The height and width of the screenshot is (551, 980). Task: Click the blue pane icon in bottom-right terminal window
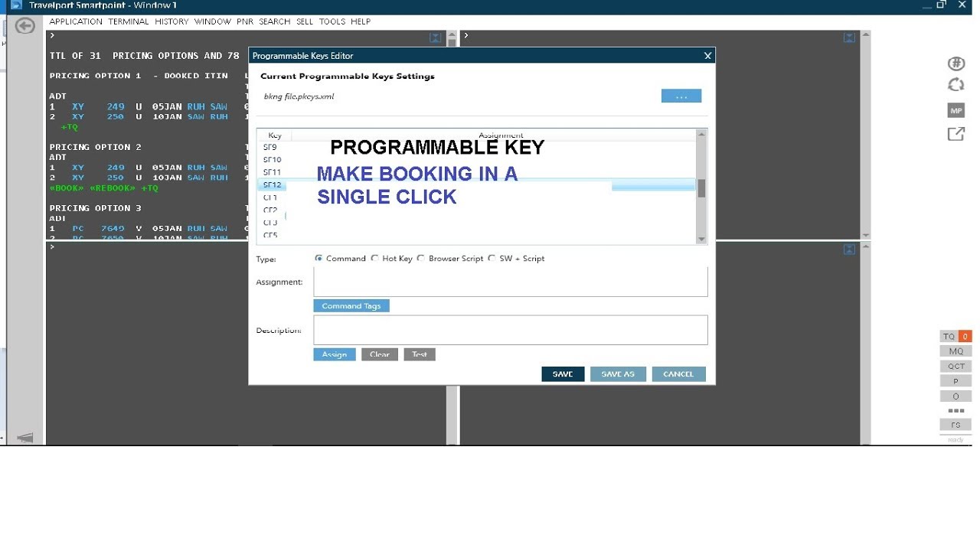pyautogui.click(x=849, y=249)
